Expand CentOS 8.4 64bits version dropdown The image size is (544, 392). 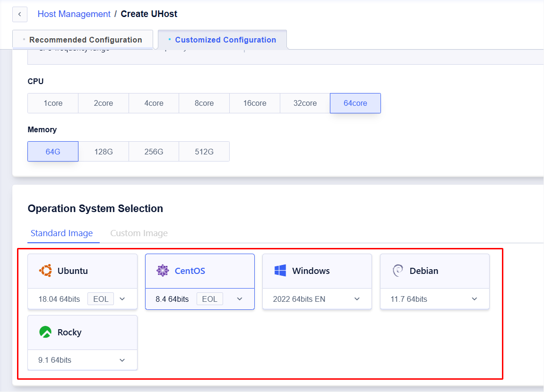200,299
